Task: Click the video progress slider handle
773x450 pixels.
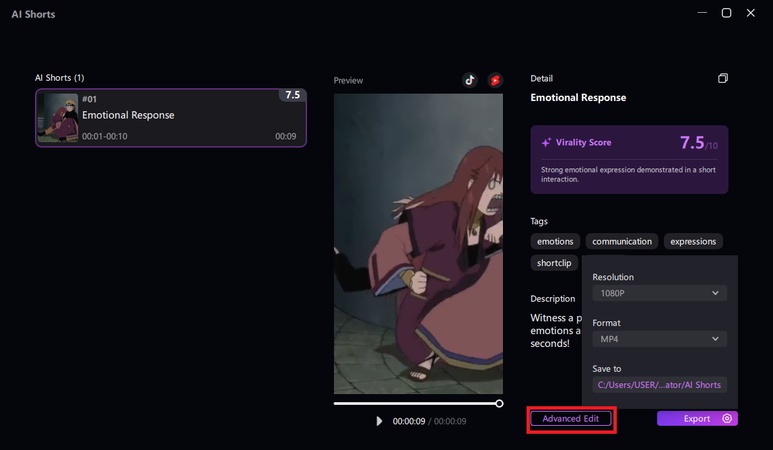Action: (499, 403)
